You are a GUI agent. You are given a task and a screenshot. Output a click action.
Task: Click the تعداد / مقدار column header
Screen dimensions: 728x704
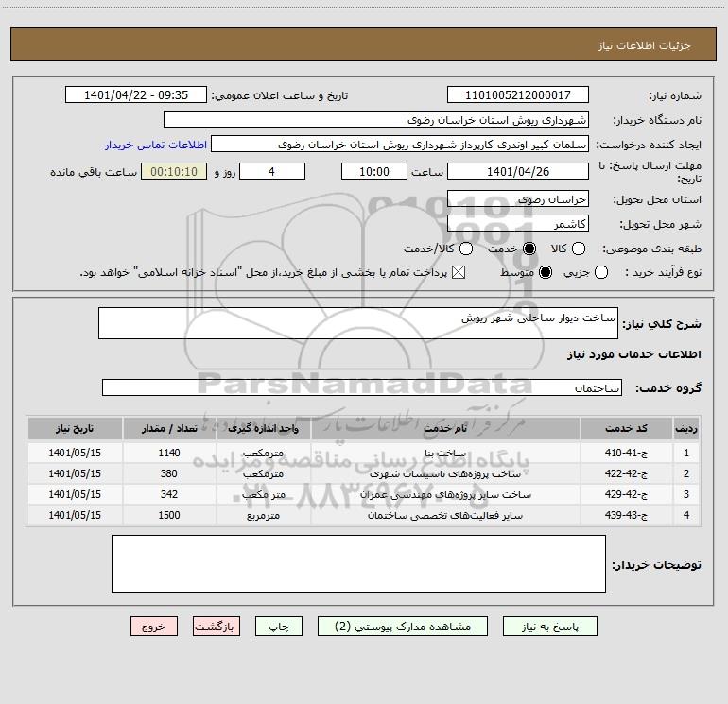[169, 428]
